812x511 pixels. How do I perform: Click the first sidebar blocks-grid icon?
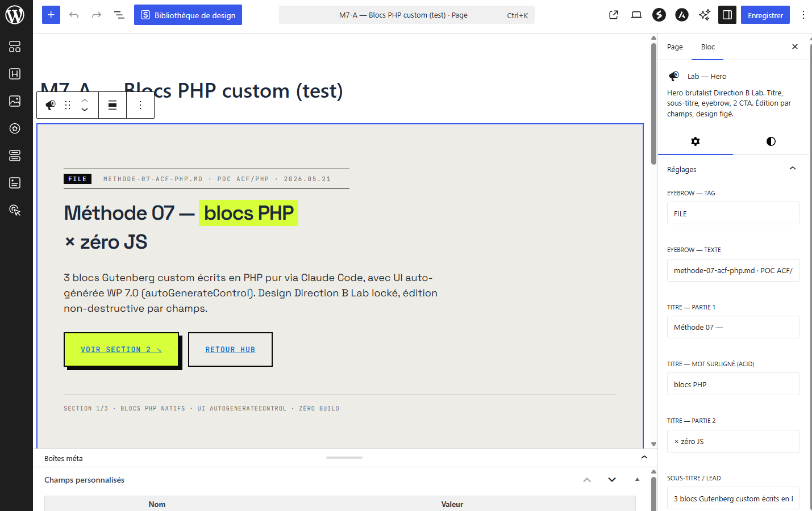(15, 47)
